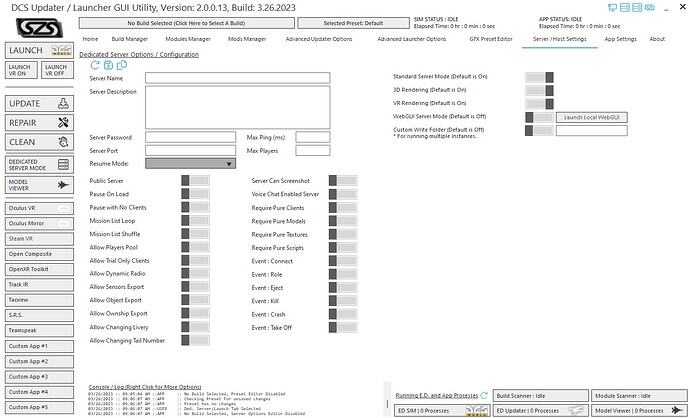Click the Server Description text area
Viewport: 690px width, 418px height.
click(238, 107)
